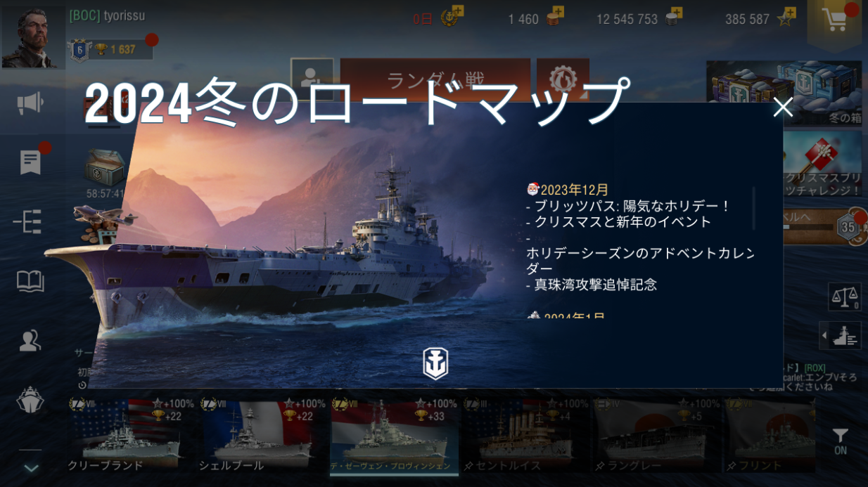The width and height of the screenshot is (868, 487).
Task: Open the commander silhouette icon in sidebar
Action: 30,341
